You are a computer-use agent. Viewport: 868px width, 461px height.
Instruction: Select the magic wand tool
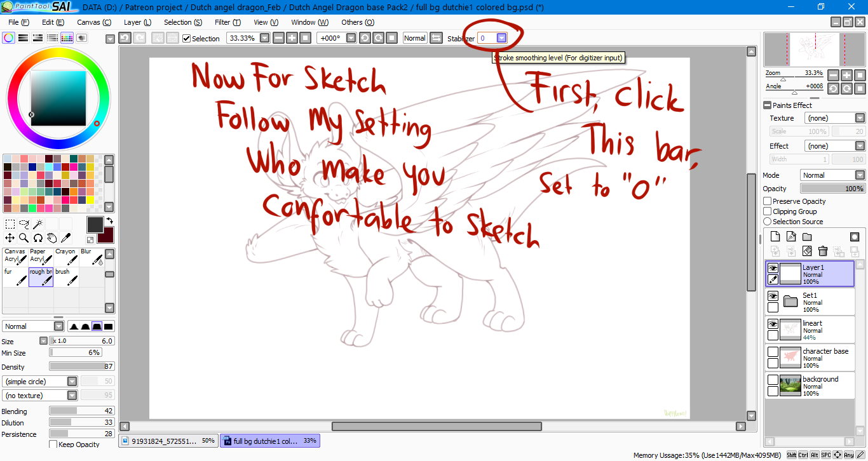point(38,224)
